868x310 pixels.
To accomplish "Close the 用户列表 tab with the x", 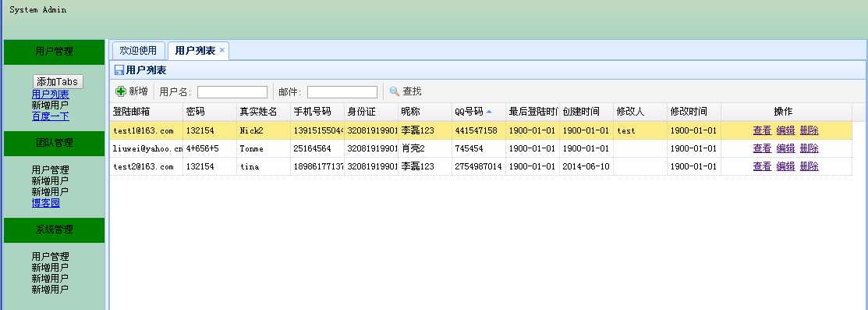I will point(222,50).
